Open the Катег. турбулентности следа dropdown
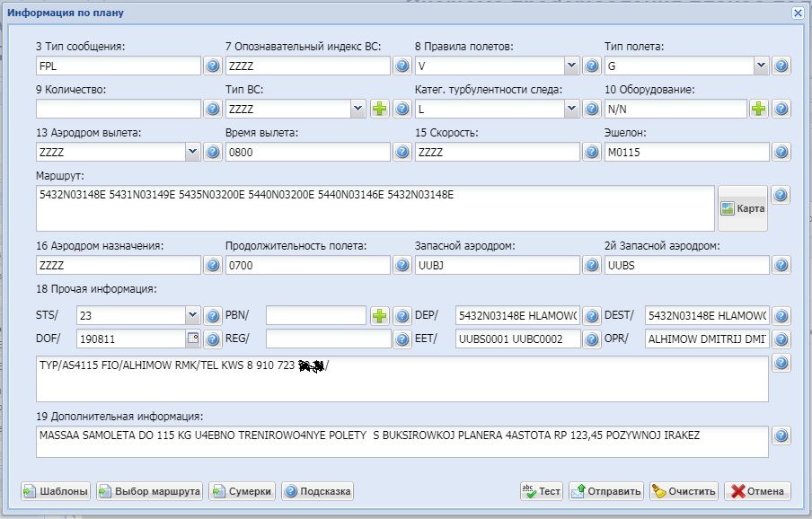 tap(572, 109)
